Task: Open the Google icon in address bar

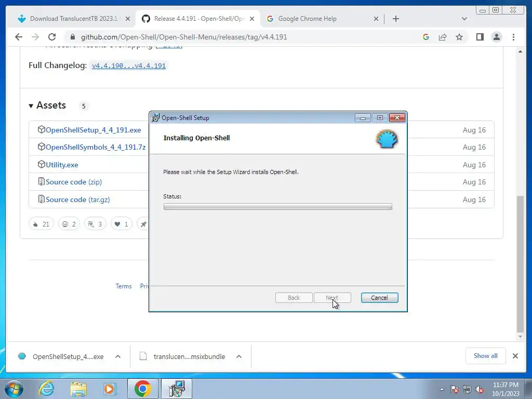Action: (x=426, y=37)
